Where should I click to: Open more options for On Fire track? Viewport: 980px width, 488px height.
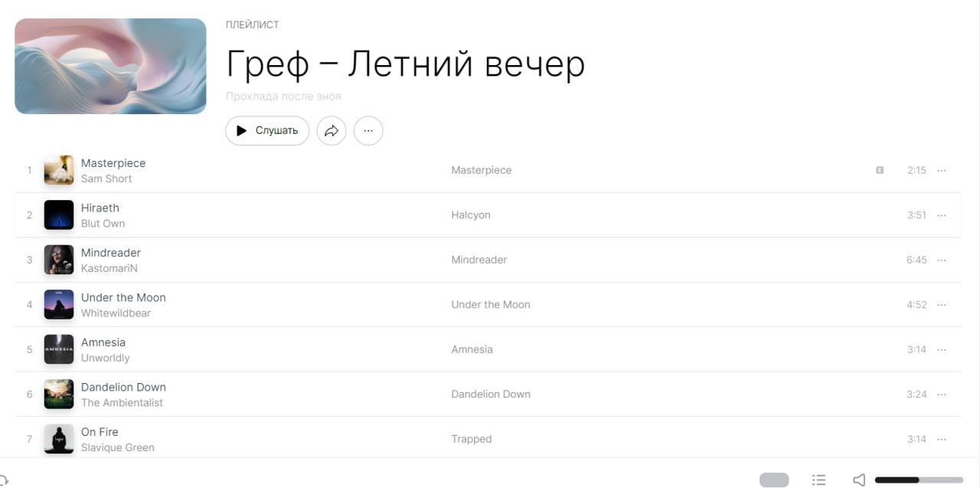click(x=942, y=439)
